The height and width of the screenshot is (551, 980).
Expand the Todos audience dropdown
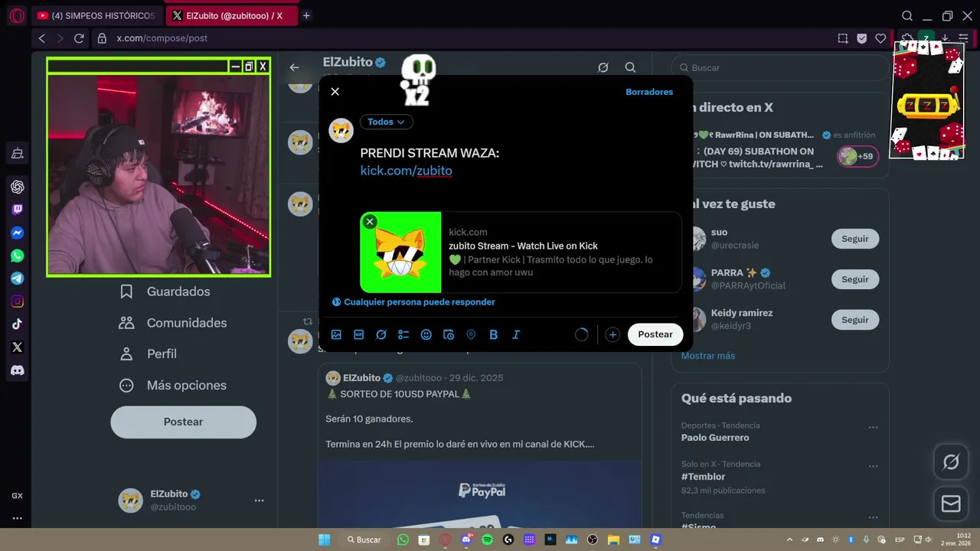pos(386,122)
